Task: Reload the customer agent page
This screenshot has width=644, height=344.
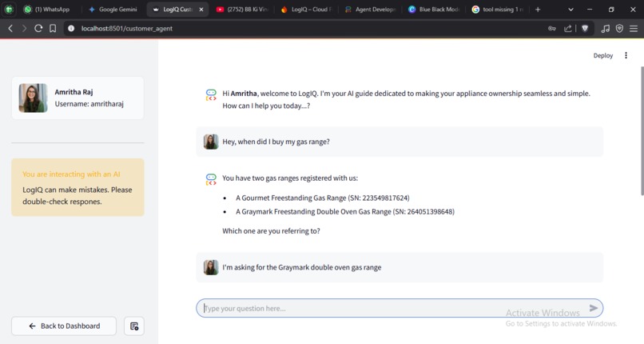Action: point(38,28)
